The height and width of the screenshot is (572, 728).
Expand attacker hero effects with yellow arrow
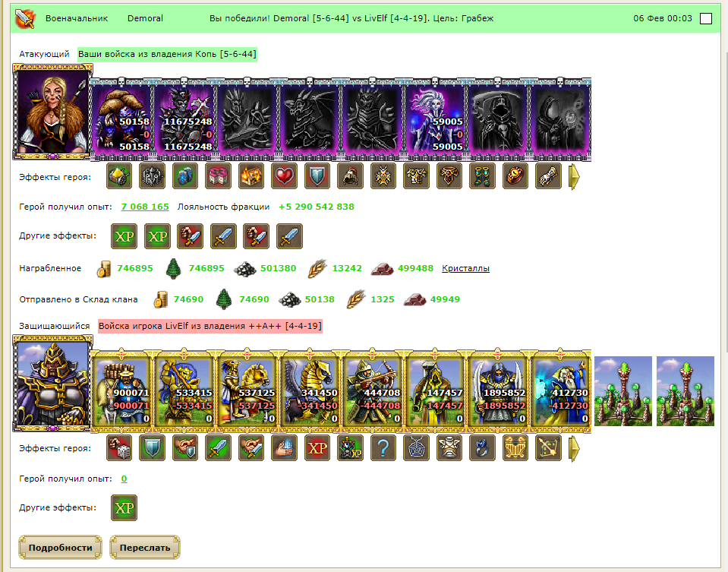575,176
